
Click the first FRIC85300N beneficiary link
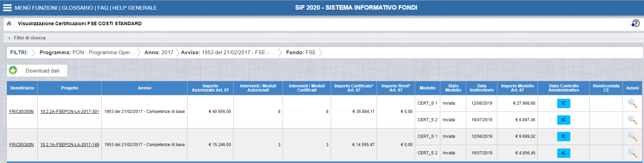click(x=21, y=112)
